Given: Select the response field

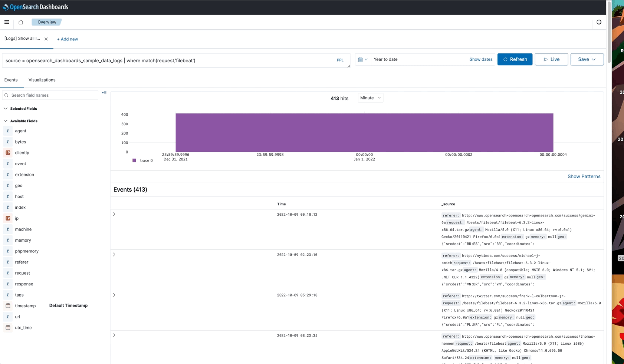Looking at the screenshot, I should [24, 284].
